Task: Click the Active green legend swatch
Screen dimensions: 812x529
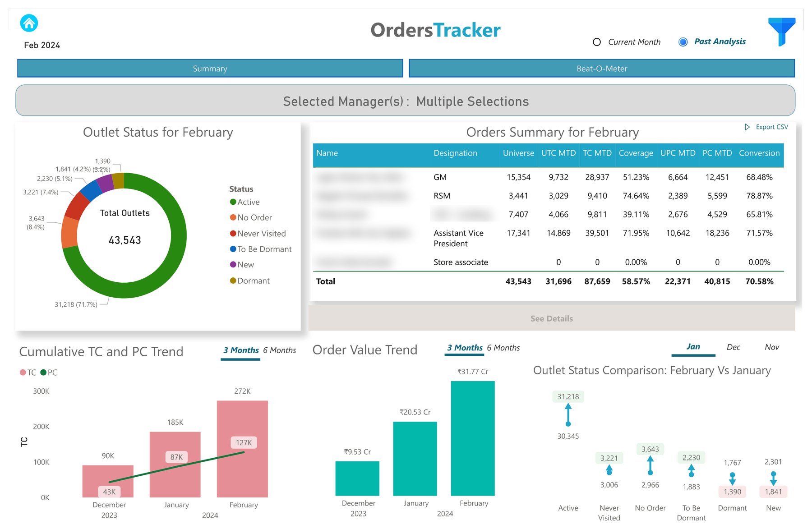Action: click(x=233, y=202)
